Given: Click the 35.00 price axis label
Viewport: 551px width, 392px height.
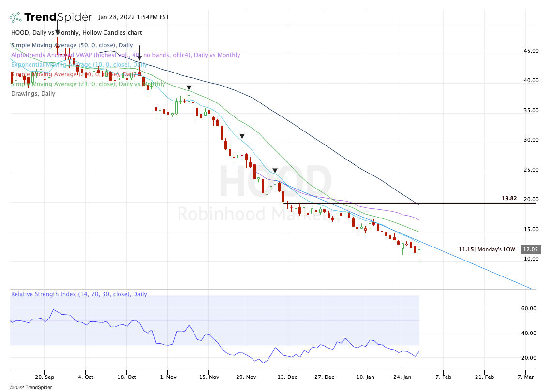Looking at the screenshot, I should pyautogui.click(x=531, y=110).
